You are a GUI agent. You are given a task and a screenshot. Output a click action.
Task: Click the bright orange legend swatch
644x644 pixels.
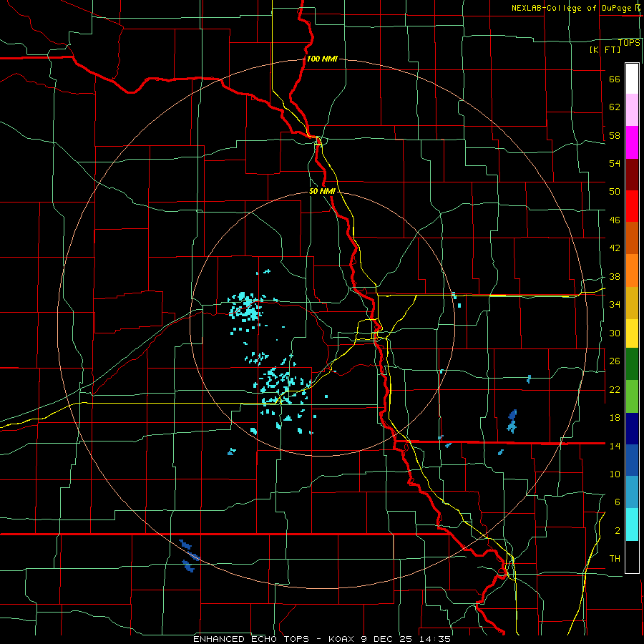click(x=632, y=270)
